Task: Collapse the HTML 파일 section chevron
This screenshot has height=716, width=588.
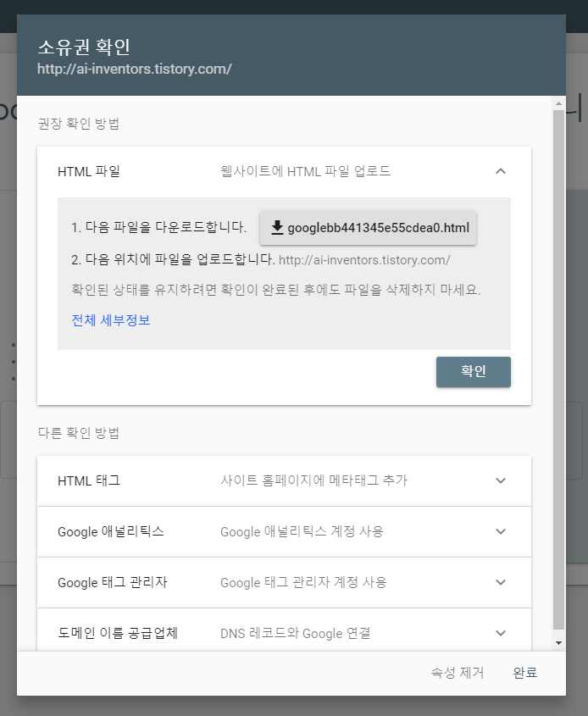Action: [501, 171]
